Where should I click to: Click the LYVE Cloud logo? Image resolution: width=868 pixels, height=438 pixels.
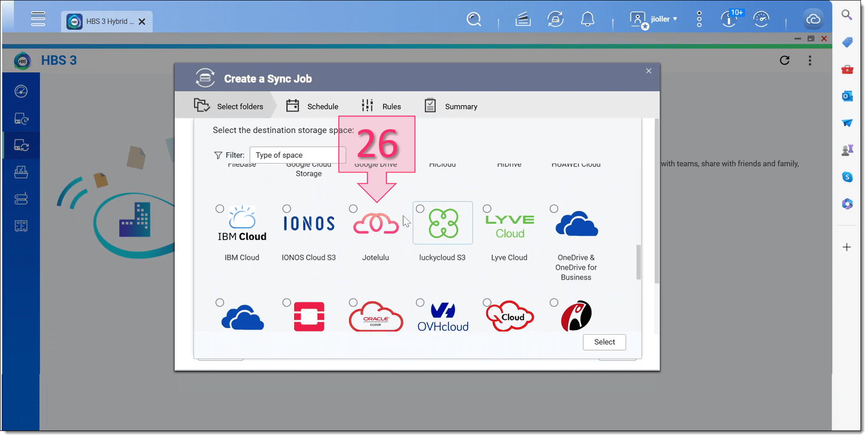coord(510,227)
